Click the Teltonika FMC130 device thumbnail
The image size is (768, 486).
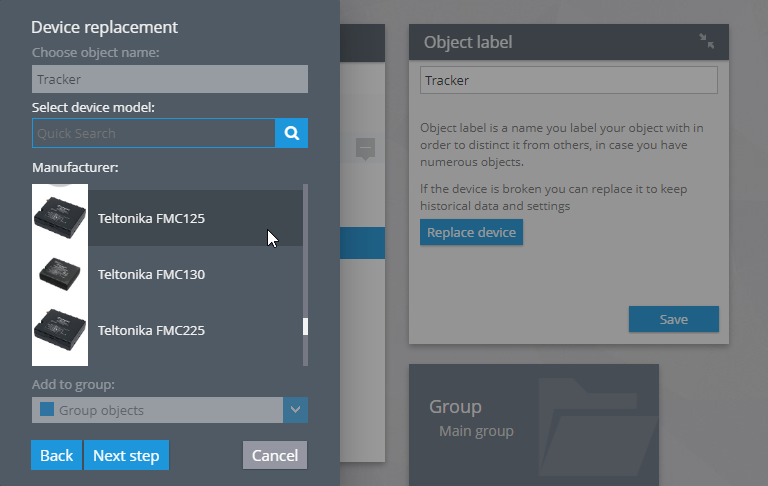click(x=60, y=274)
